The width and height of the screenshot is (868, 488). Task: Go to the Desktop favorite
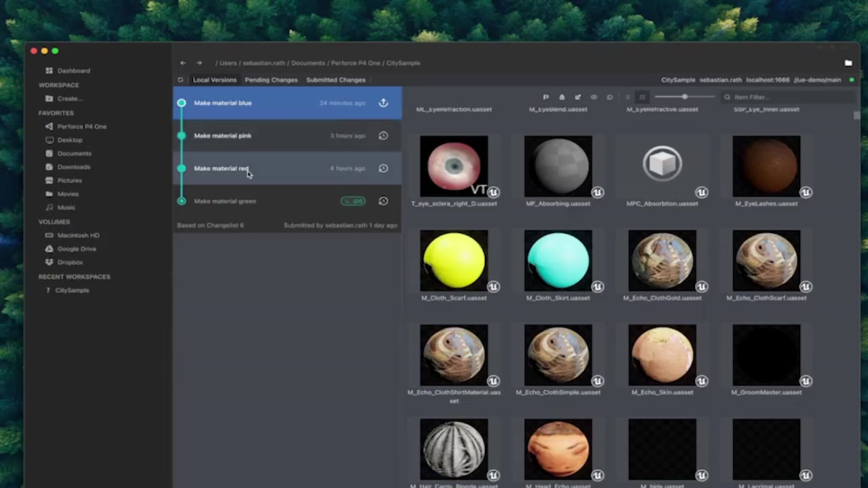tap(64, 140)
